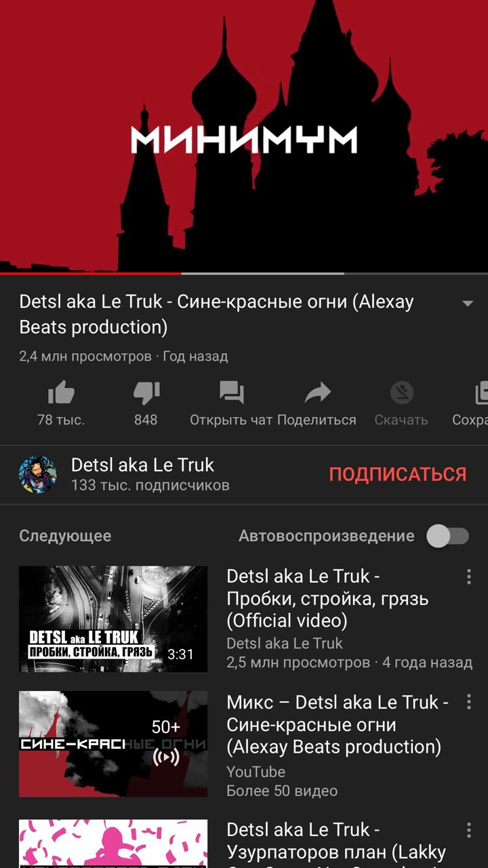
Task: Open options menu for Микс playlist item
Action: tap(468, 702)
